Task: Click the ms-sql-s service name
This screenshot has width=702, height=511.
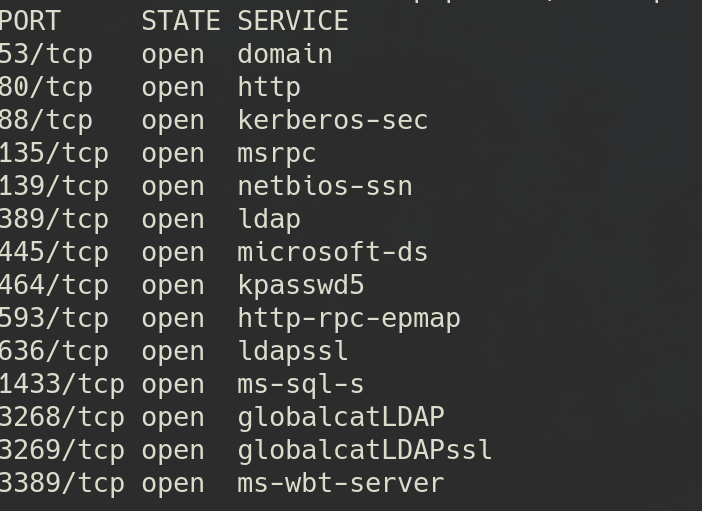Action: tap(301, 384)
